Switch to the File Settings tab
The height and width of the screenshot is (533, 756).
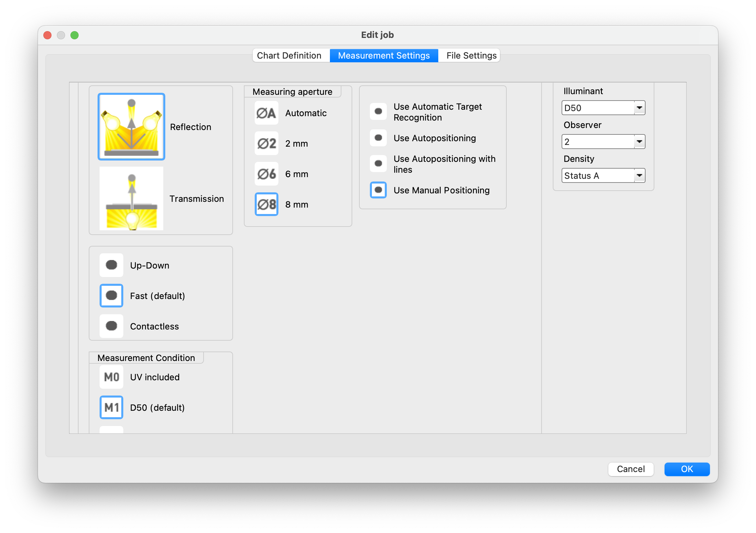click(x=471, y=56)
